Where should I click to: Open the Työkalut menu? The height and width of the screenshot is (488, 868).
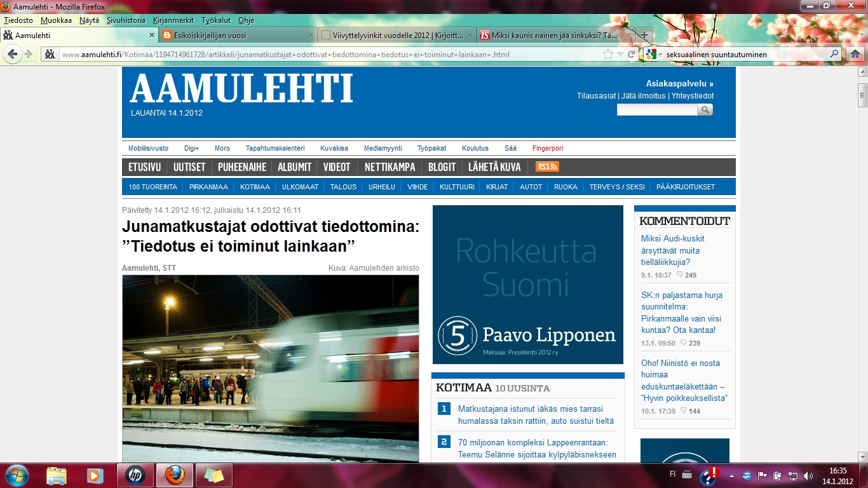216,20
